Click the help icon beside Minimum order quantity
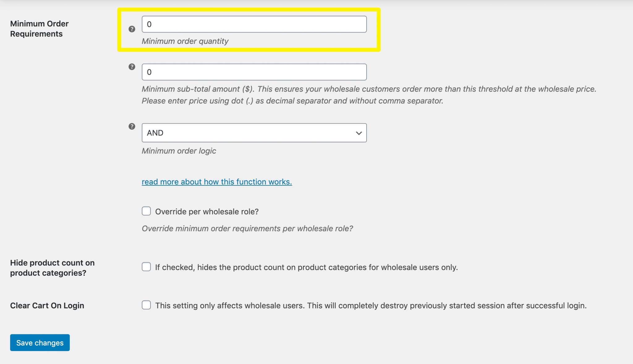 132,29
